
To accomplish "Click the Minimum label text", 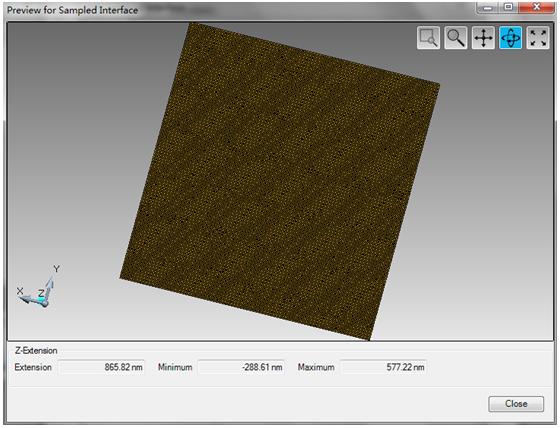I will 175,367.
